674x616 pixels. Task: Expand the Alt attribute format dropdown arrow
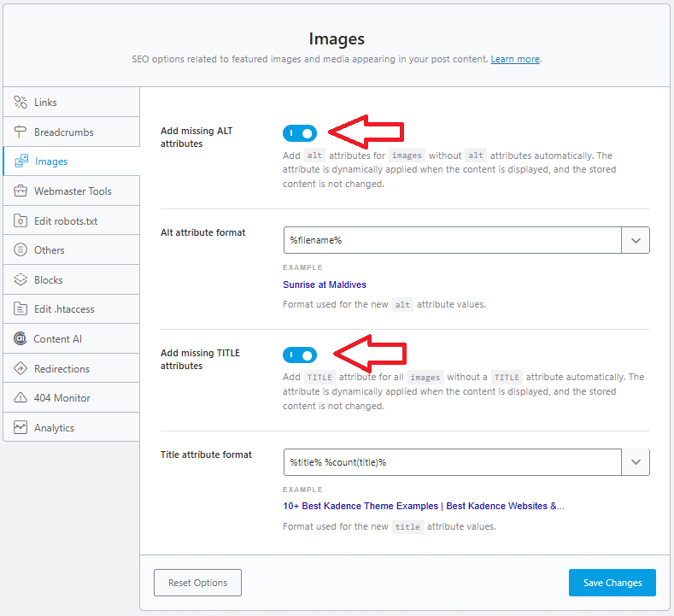point(636,240)
